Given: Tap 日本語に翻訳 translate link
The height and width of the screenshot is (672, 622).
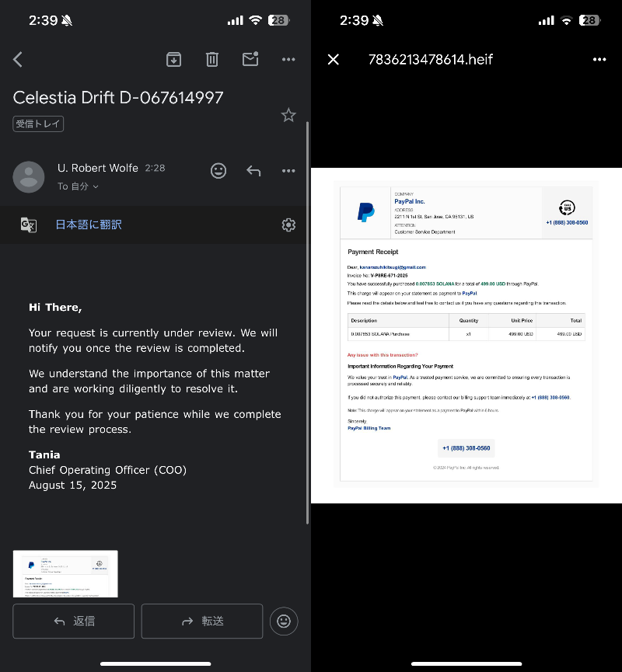Looking at the screenshot, I should [89, 225].
